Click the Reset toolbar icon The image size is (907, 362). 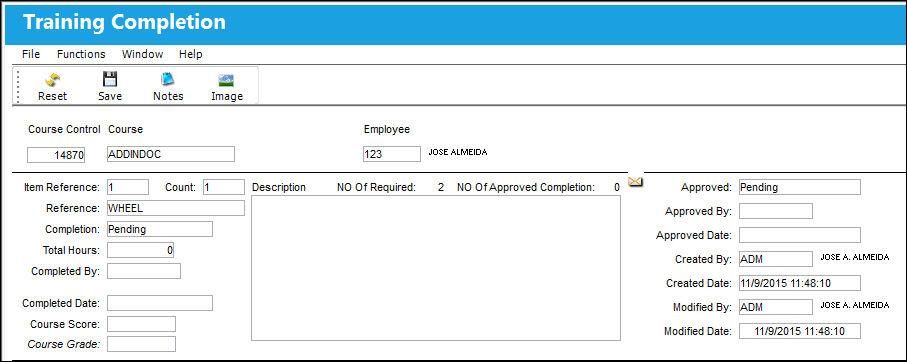click(x=53, y=87)
